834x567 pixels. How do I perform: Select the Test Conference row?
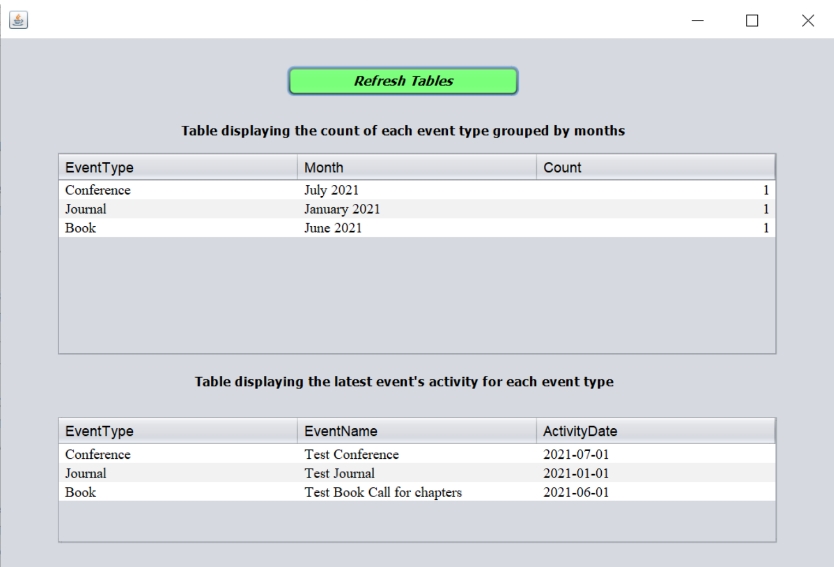417,454
